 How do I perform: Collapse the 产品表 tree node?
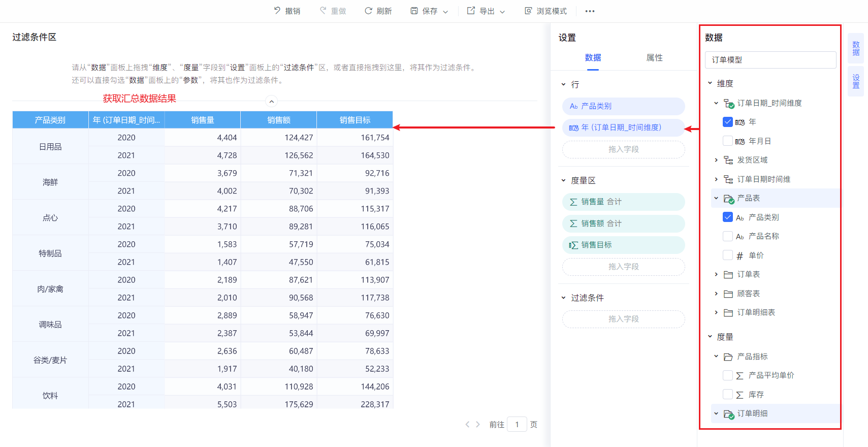click(716, 198)
